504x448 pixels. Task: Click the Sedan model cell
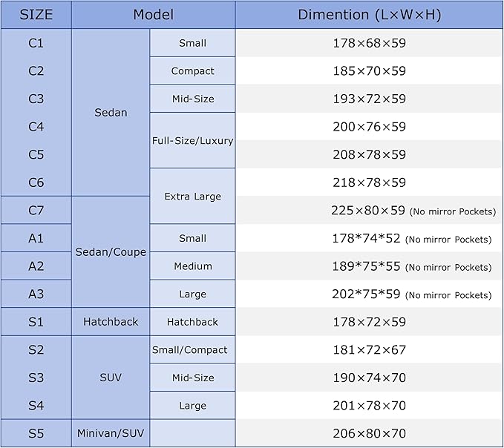[x=111, y=113]
